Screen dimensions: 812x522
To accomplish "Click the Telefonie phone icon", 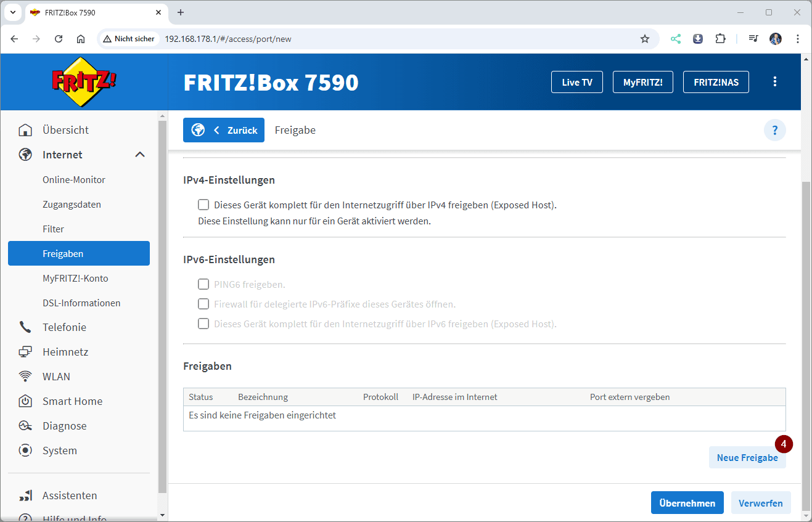I will 25,327.
